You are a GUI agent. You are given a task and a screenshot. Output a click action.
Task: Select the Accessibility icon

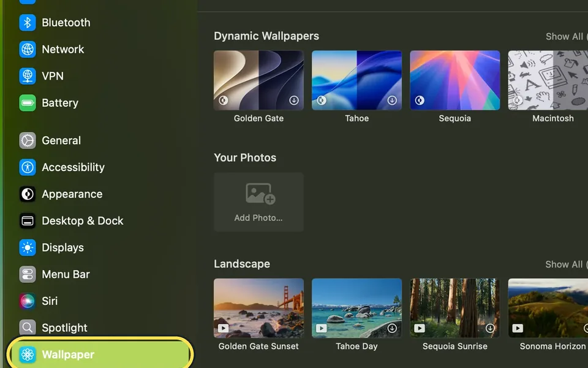[x=28, y=167]
